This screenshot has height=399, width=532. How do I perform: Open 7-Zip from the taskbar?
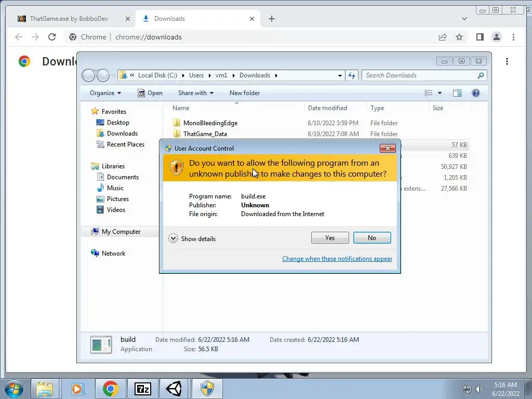tap(142, 389)
